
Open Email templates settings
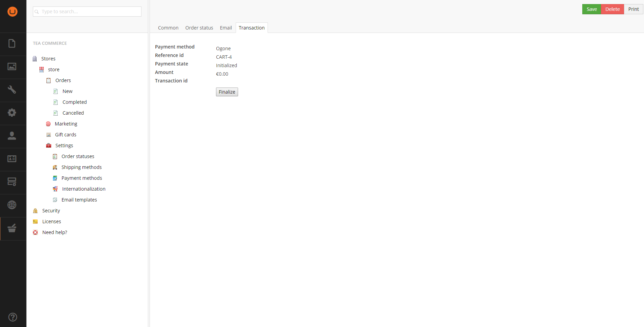click(x=79, y=200)
